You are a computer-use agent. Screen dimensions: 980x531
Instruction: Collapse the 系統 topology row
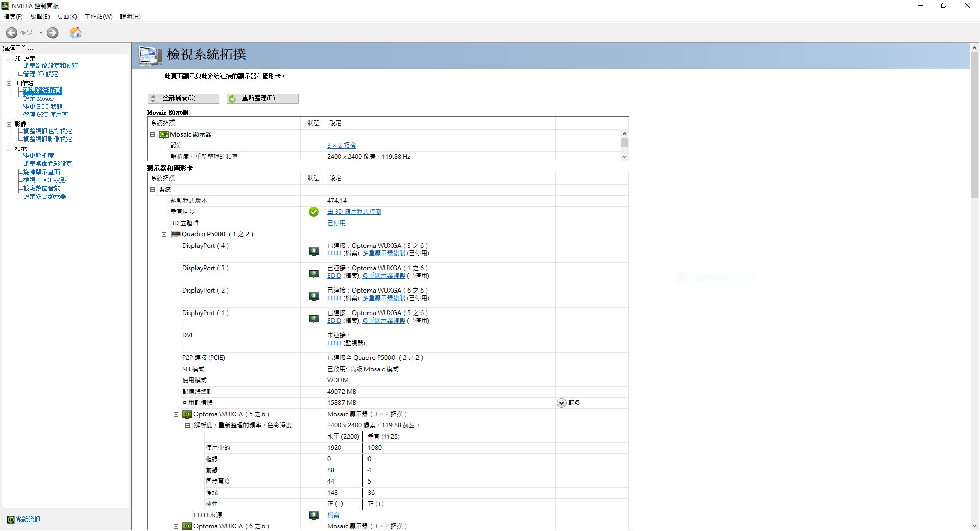pyautogui.click(x=152, y=190)
